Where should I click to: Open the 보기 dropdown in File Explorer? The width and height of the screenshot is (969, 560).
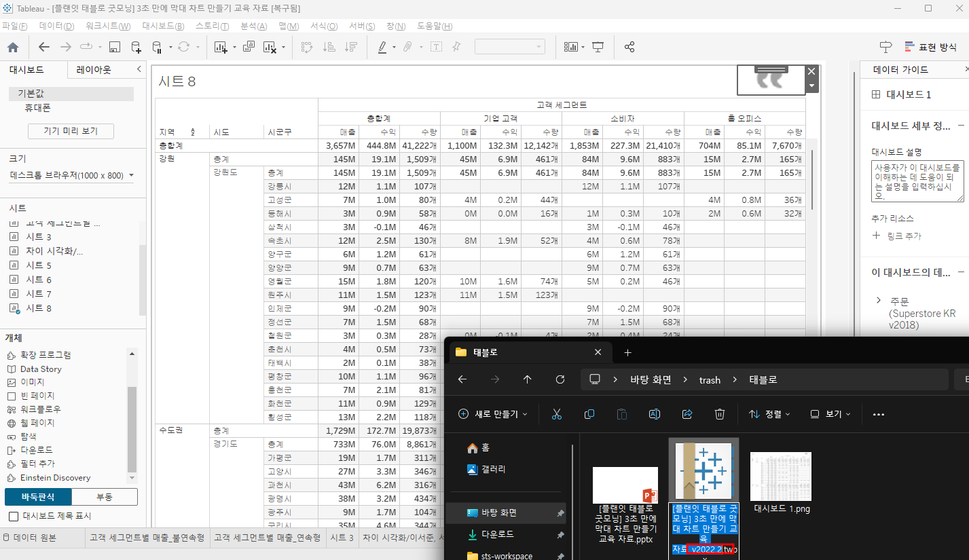[831, 414]
